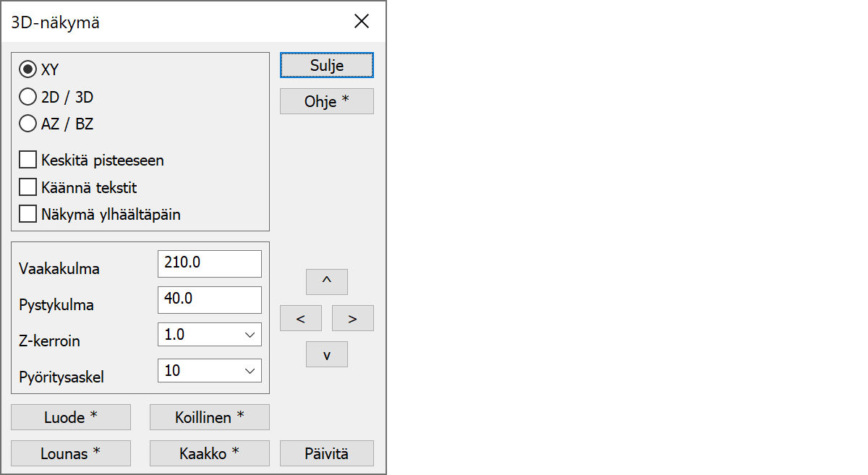The width and height of the screenshot is (868, 475).
Task: Focus the Pystykulma value field
Action: (x=209, y=299)
